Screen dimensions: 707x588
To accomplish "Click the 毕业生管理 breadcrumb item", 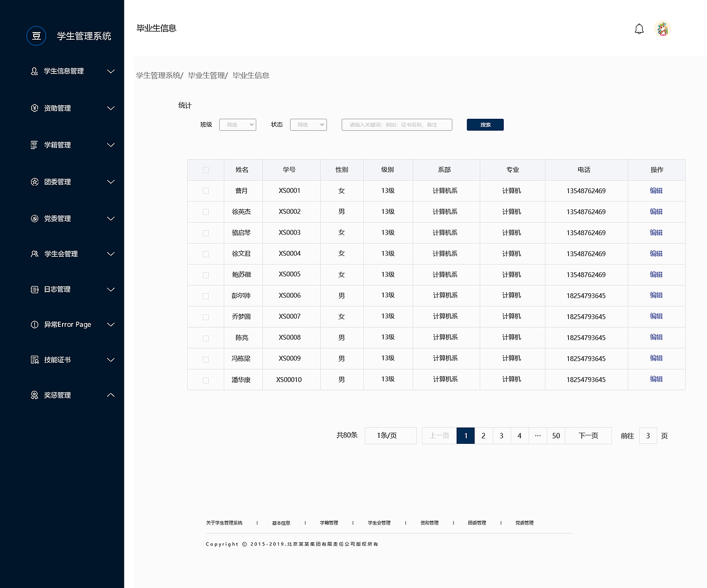I will tap(205, 75).
